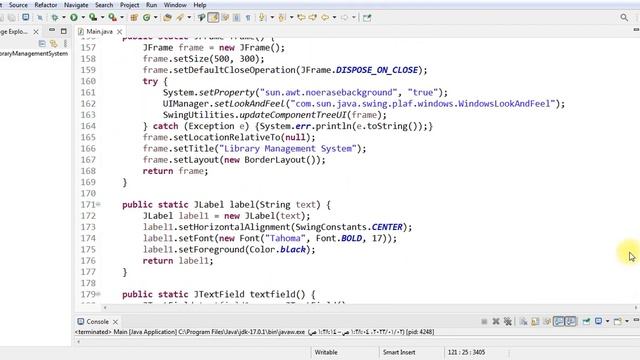Clear the console output
The width and height of the screenshot is (640, 360).
(523, 322)
